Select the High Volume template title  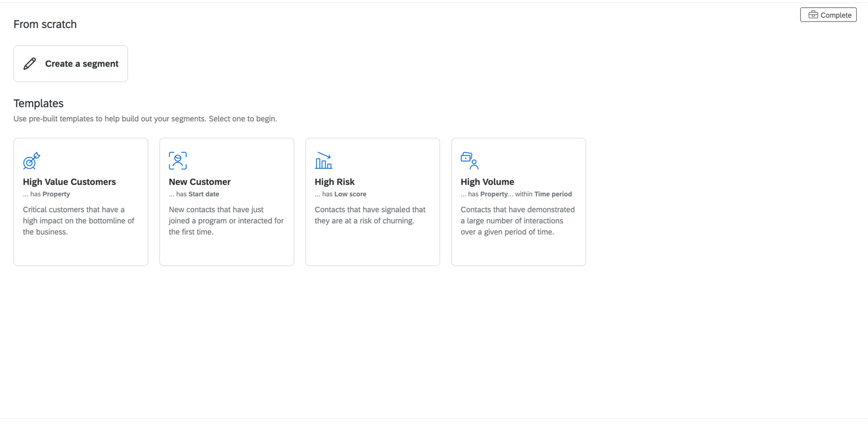coord(487,182)
